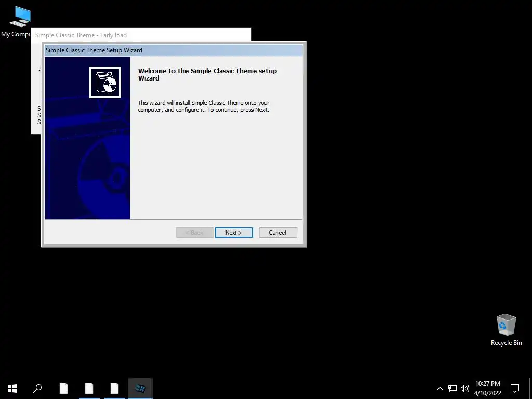Click the Simple Classic Theme Setup Wizard title bar

[x=174, y=50]
